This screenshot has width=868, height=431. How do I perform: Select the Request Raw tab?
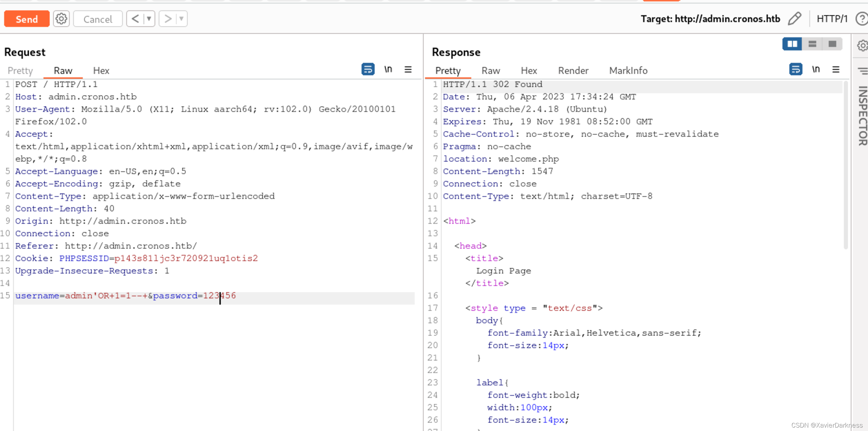(63, 70)
